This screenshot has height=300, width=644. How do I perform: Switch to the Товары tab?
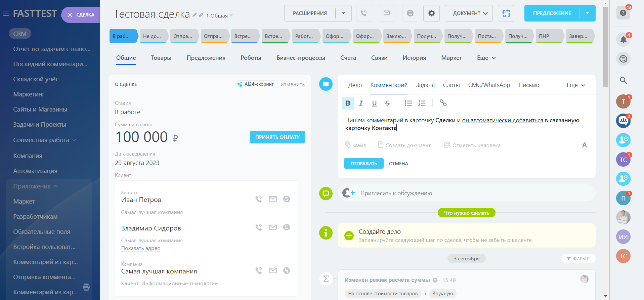point(161,58)
